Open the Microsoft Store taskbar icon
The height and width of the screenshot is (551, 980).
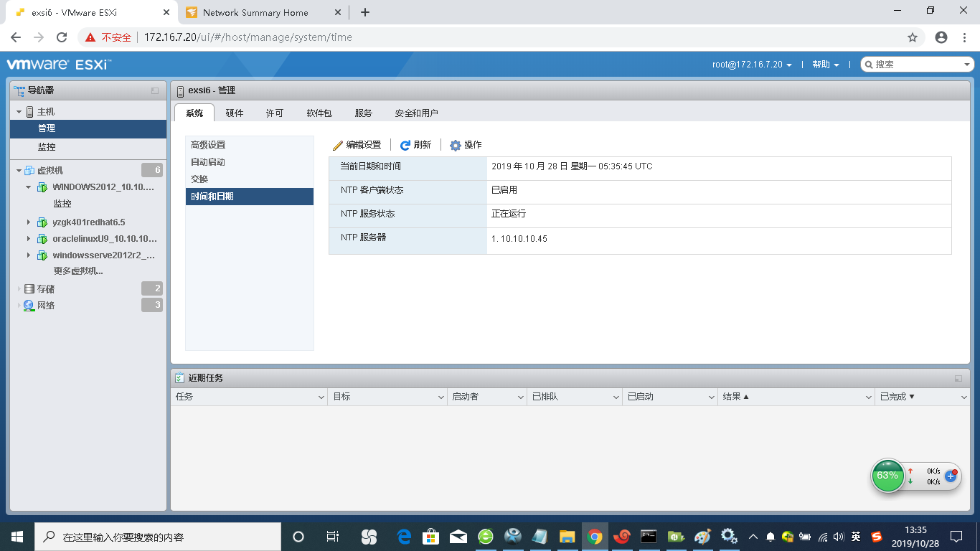click(x=430, y=536)
